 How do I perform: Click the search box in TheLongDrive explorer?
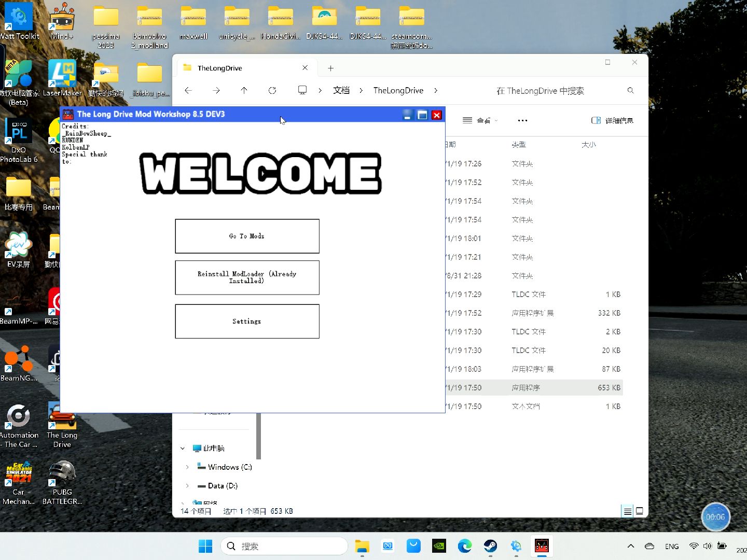[x=564, y=91]
